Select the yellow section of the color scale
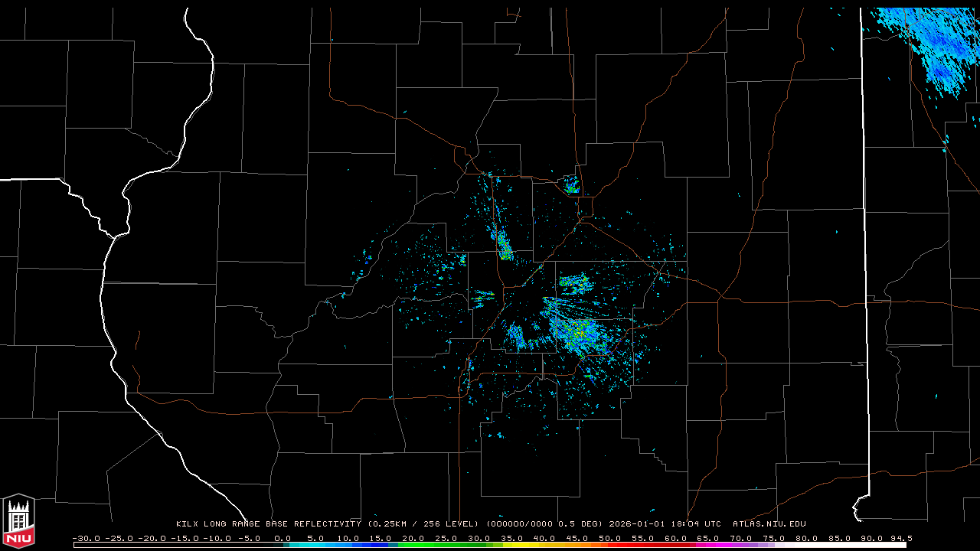Viewport: 980px width, 551px height. click(536, 545)
